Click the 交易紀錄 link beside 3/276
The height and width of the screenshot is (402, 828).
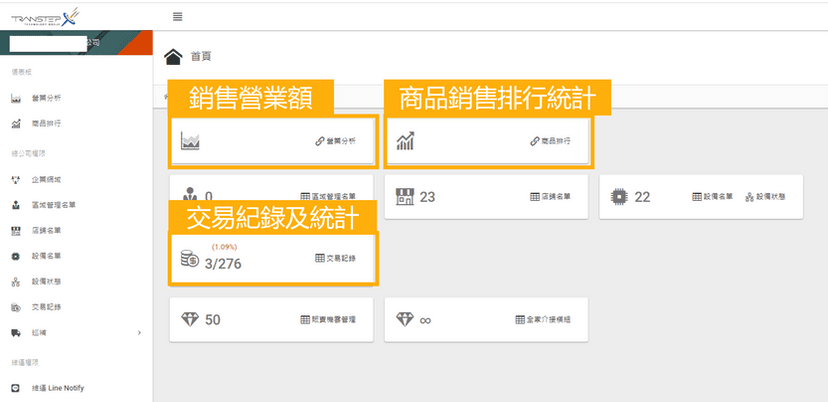335,258
